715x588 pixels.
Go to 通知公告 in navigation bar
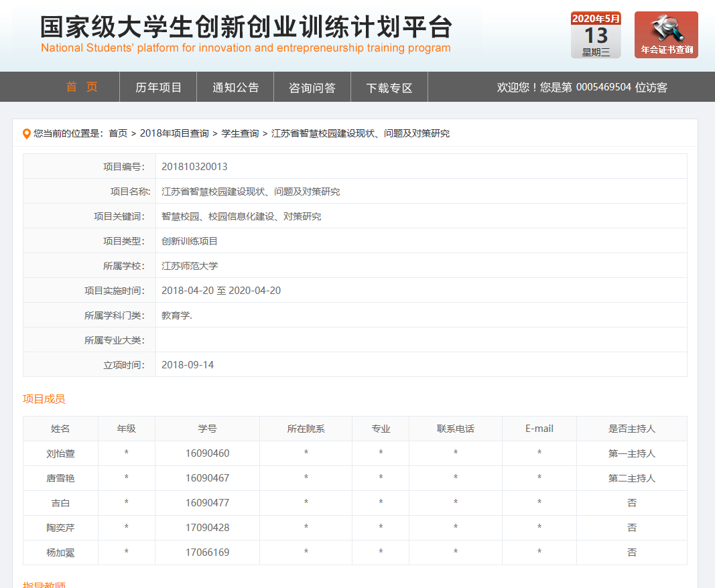click(x=235, y=87)
